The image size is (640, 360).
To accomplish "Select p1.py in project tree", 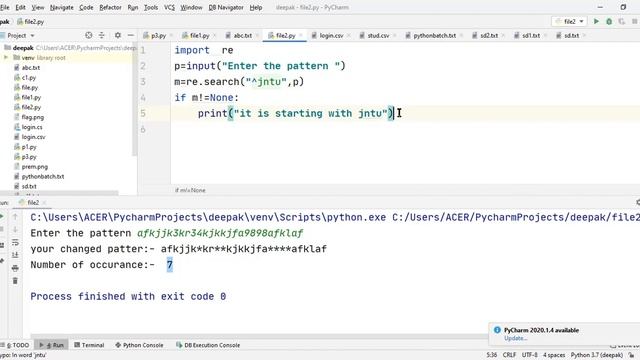I will [x=29, y=147].
